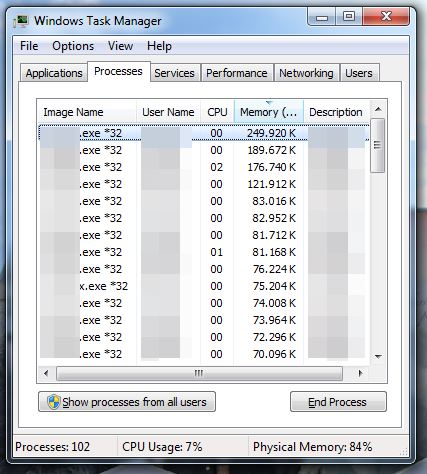Select process using 189.672 K memory
The image size is (427, 474).
pyautogui.click(x=204, y=150)
